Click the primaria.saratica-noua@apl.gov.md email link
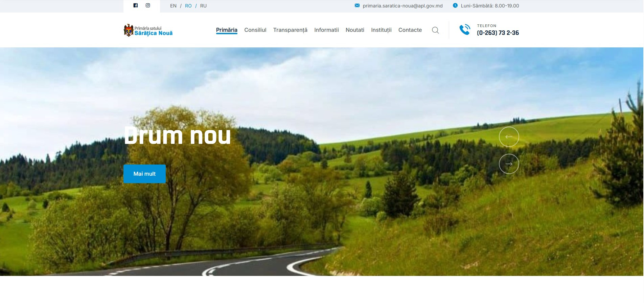 coord(402,6)
